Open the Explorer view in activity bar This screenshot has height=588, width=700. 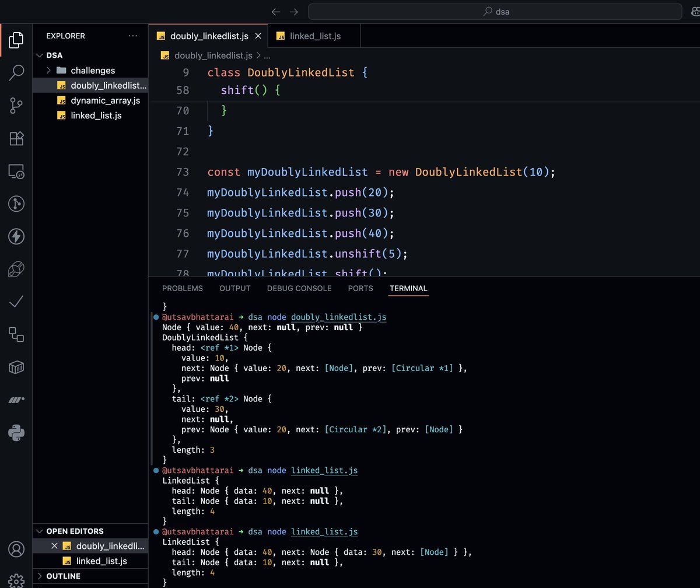point(16,40)
